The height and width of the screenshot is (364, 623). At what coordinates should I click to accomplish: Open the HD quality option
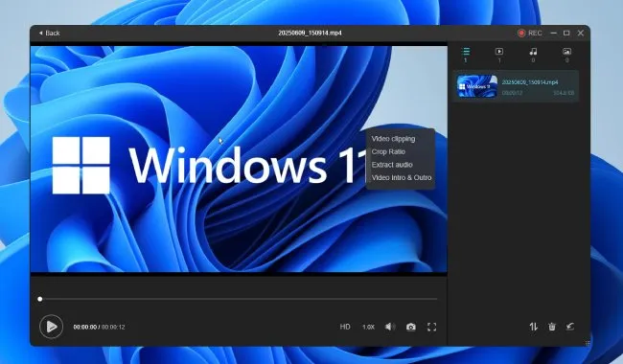click(345, 327)
